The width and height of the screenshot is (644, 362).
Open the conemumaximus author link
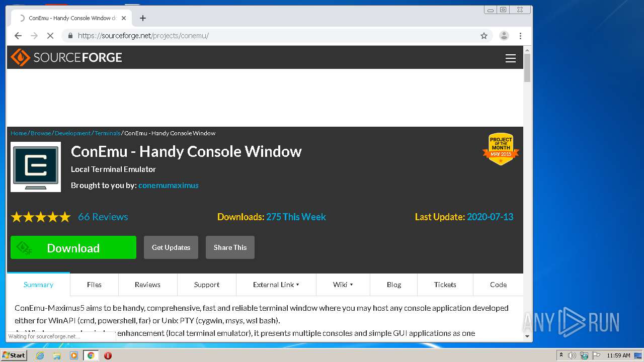click(x=169, y=186)
